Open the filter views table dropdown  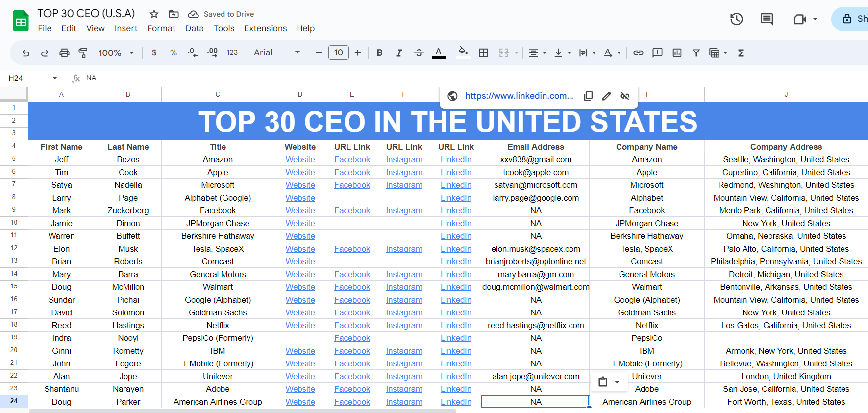(x=719, y=52)
